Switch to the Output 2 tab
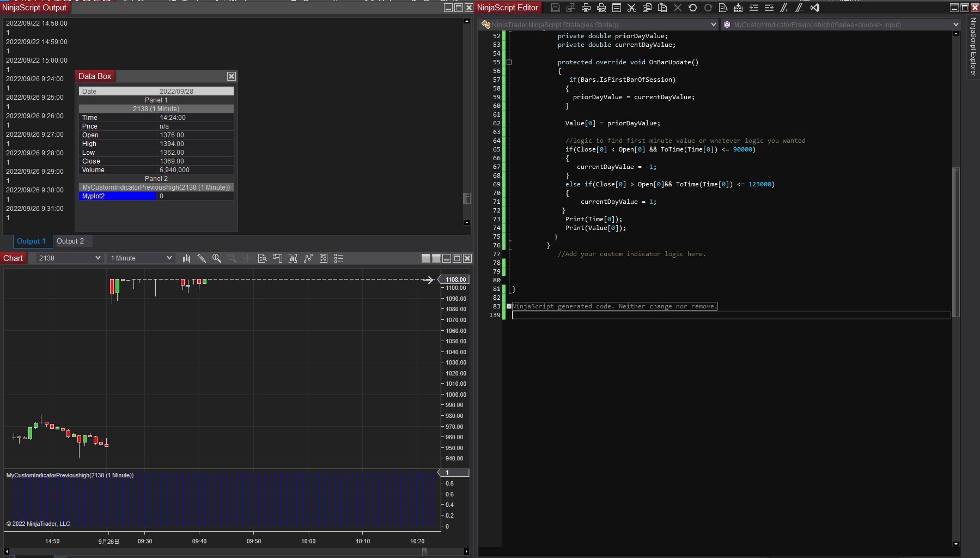This screenshot has width=980, height=558. tap(70, 241)
